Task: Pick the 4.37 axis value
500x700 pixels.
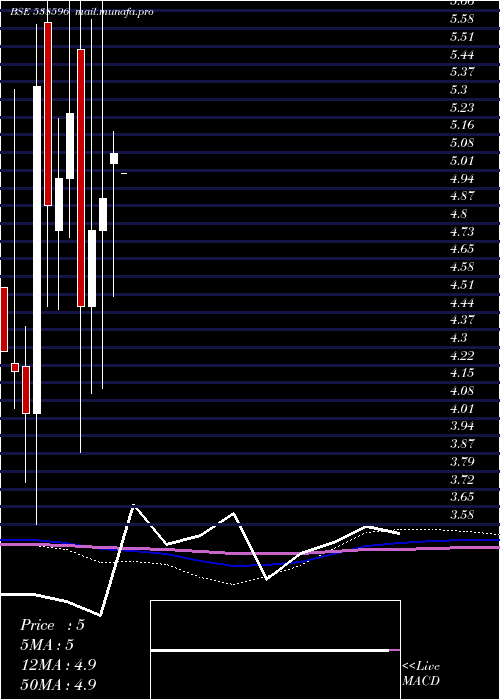Action: tap(462, 320)
